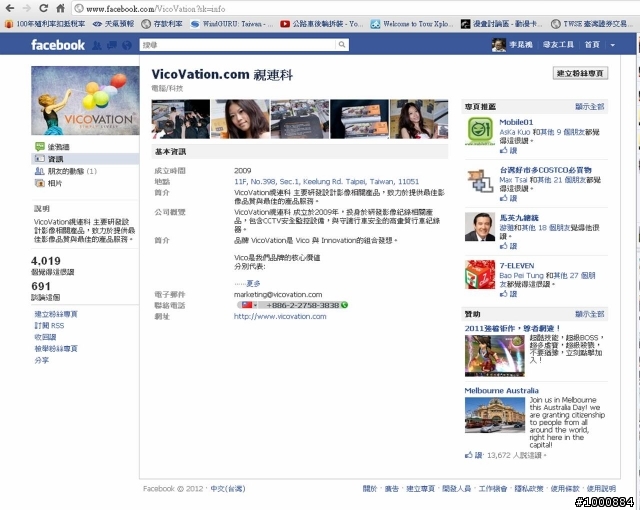Open the first photo strip thumbnail

coord(181,119)
